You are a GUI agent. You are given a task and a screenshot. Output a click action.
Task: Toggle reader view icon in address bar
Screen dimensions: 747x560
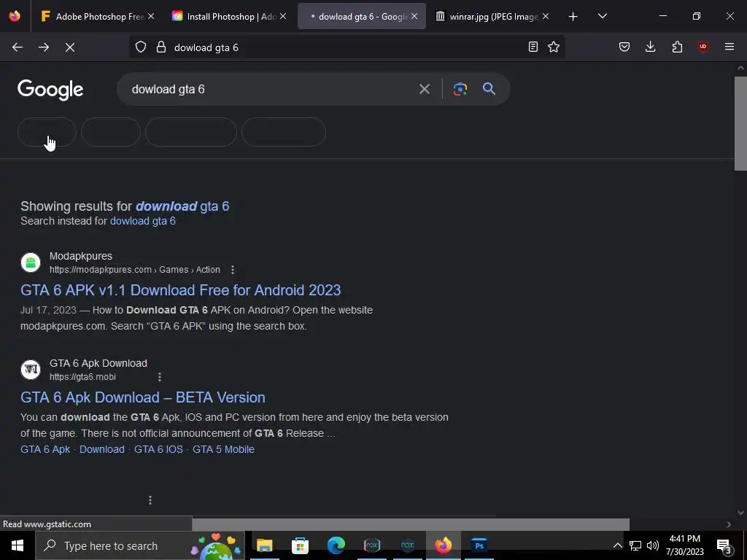click(x=533, y=47)
